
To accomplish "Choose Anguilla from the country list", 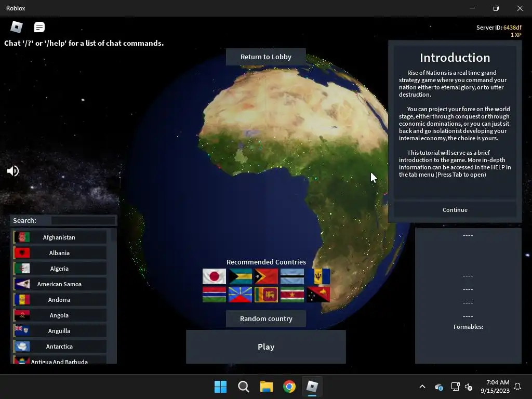I will [60, 331].
